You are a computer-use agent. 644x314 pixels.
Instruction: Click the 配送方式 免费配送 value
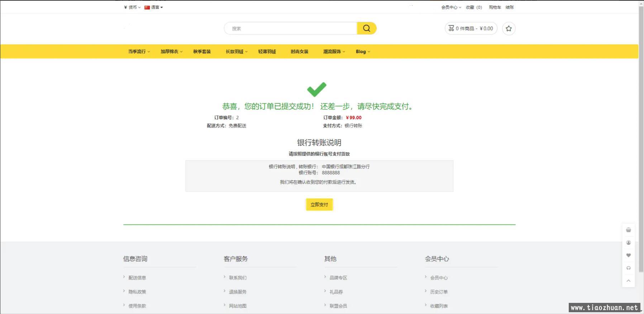[x=237, y=126]
